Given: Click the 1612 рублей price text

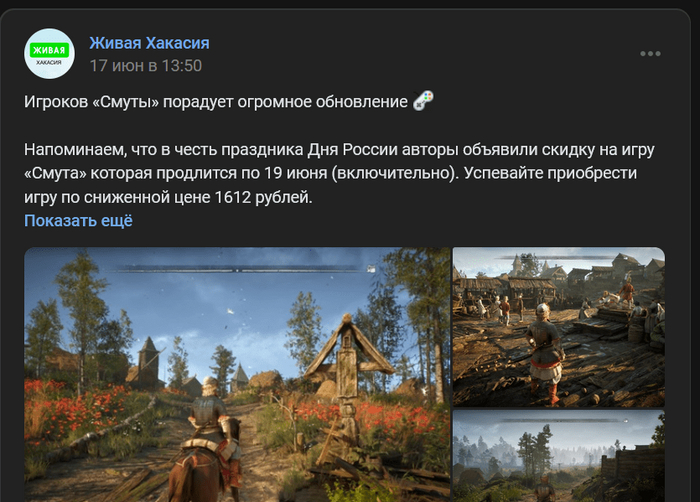Looking at the screenshot, I should 263,197.
